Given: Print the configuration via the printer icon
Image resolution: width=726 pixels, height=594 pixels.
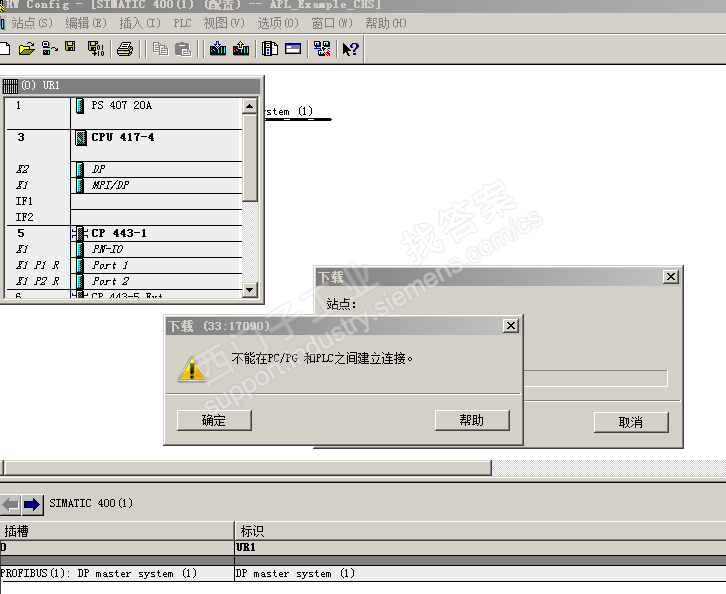Looking at the screenshot, I should coord(125,48).
